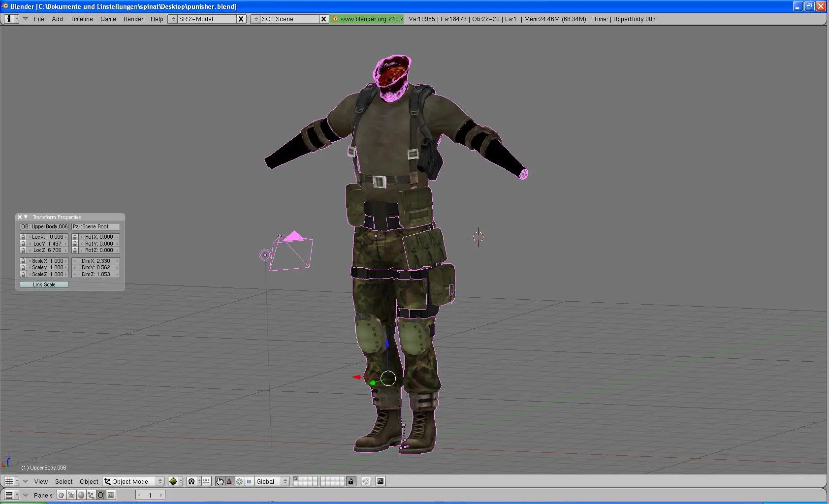829x504 pixels.
Task: Toggle the RotX lock icon
Action: pos(75,237)
